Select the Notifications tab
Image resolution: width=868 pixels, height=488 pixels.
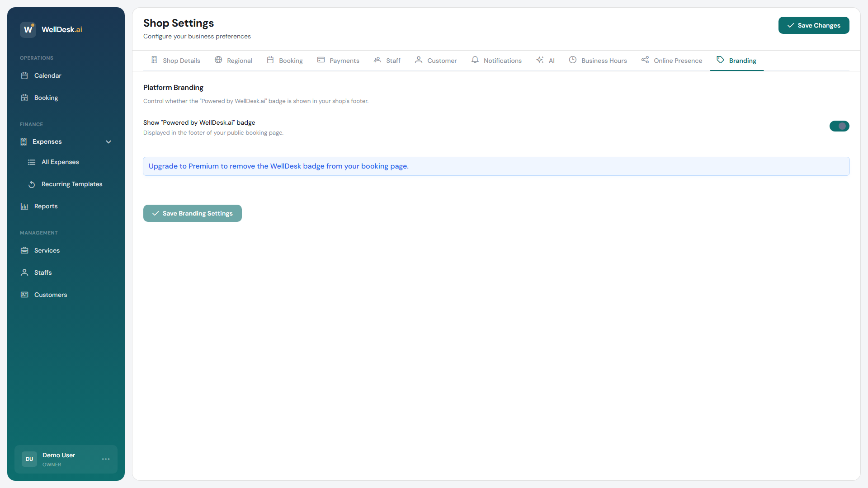click(496, 61)
